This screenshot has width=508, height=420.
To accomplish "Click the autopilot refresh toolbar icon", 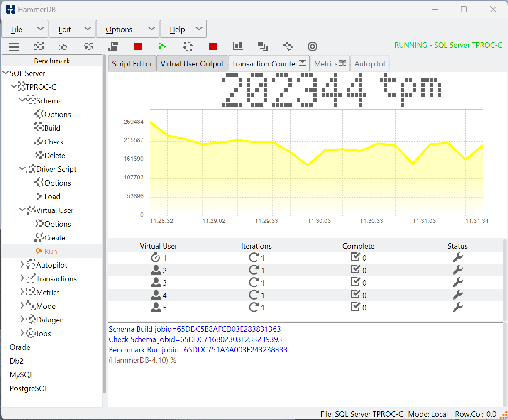I will tap(188, 46).
